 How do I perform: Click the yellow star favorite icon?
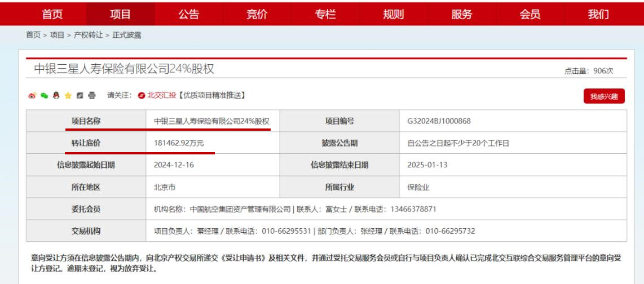coord(67,95)
